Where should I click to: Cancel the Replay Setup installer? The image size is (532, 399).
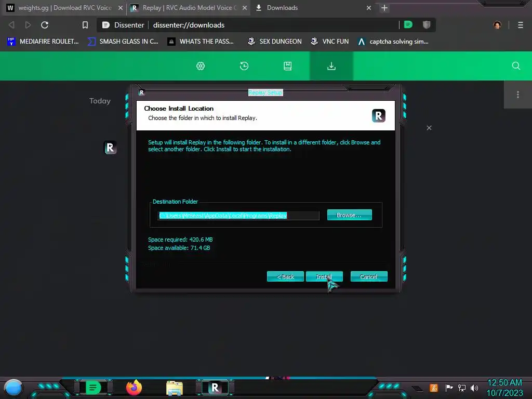(x=369, y=276)
